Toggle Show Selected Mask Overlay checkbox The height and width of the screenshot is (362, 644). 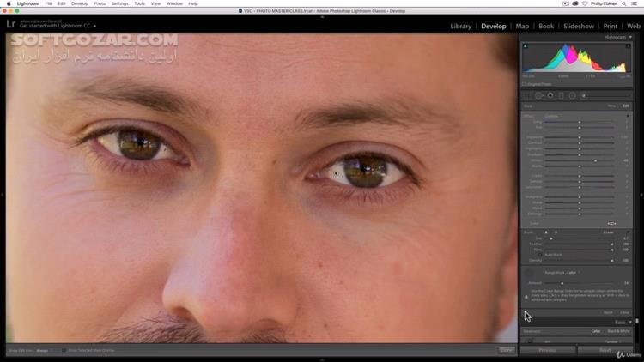point(64,351)
